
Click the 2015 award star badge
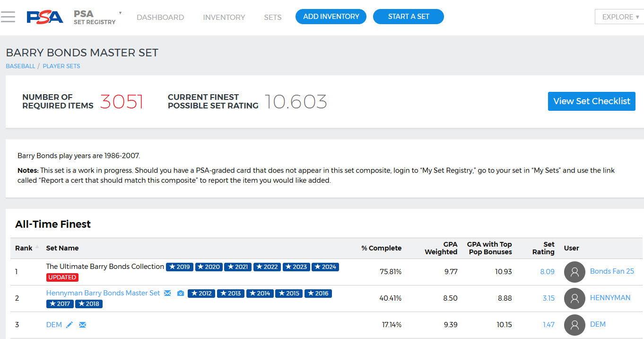[x=289, y=294]
